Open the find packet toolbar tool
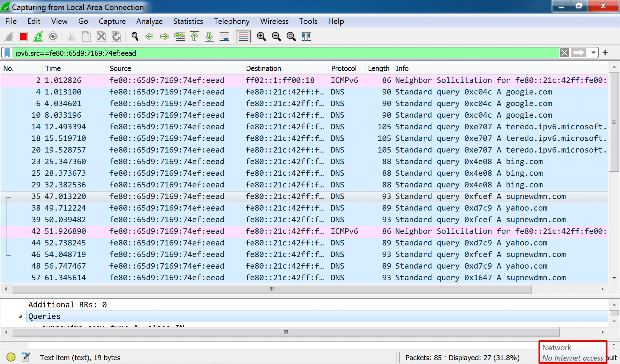 (x=135, y=36)
